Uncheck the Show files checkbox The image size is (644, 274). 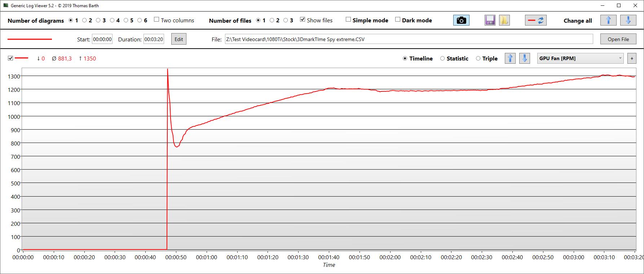click(x=303, y=20)
